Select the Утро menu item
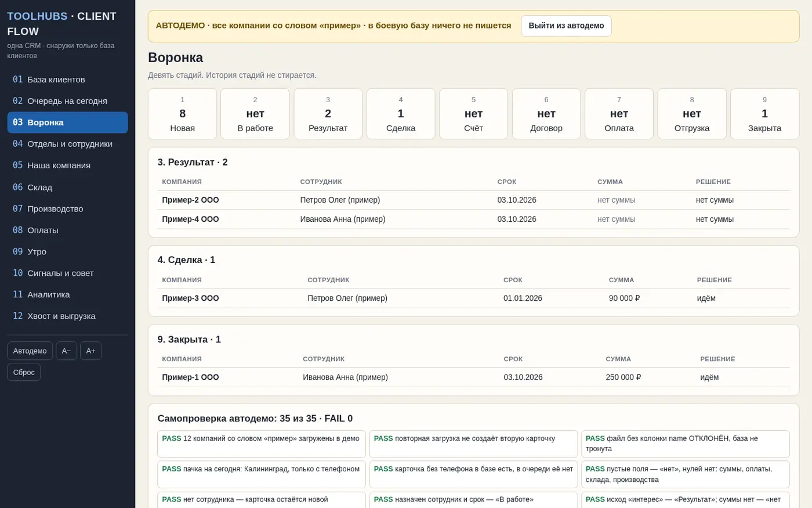The width and height of the screenshot is (812, 508). [67, 251]
